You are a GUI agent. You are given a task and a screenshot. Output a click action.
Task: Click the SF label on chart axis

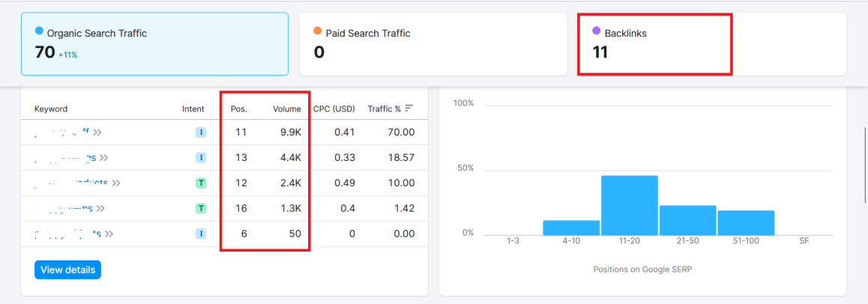pyautogui.click(x=804, y=242)
